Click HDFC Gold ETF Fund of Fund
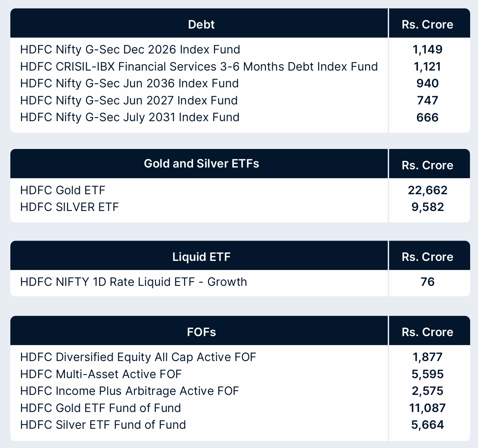The image size is (478, 448). [x=101, y=408]
